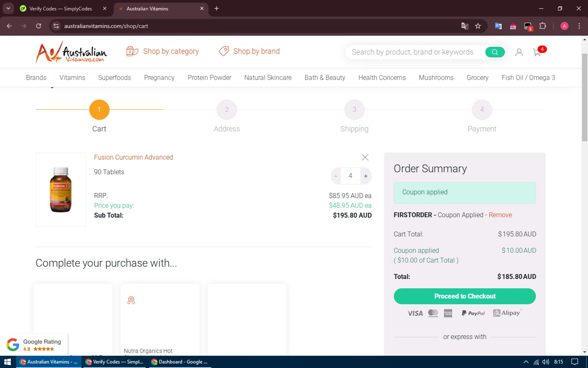Viewport: 588px width, 368px height.
Task: Click the address bar URL
Action: tap(106, 26)
